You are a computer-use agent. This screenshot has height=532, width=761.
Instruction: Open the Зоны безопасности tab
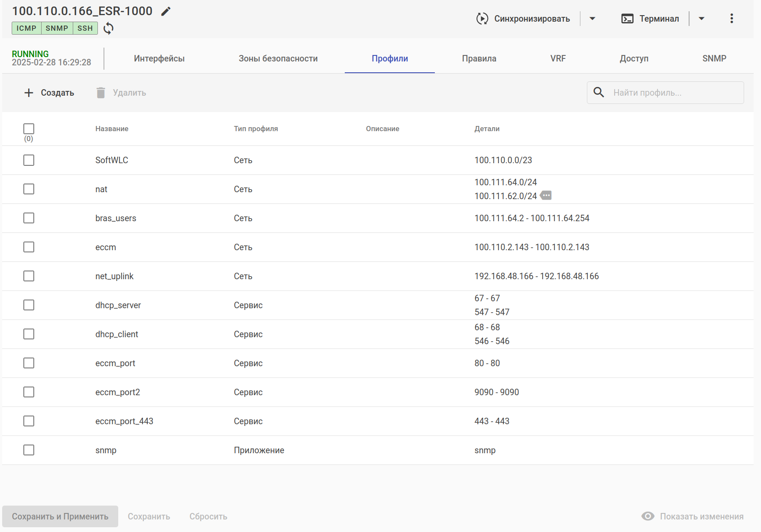278,58
